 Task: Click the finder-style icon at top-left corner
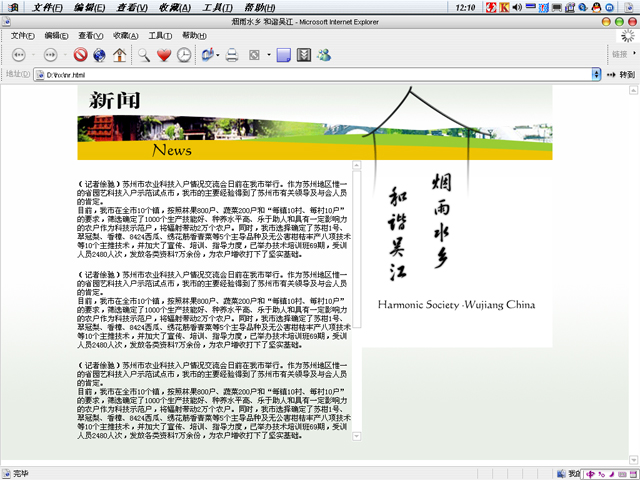[13, 7]
